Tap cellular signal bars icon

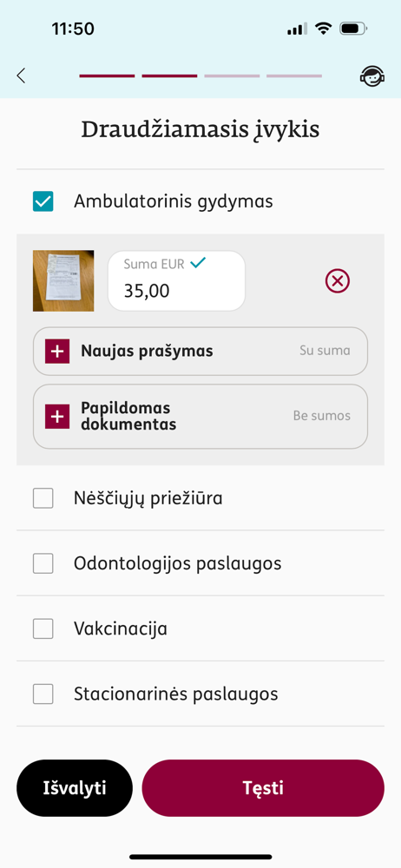(297, 29)
